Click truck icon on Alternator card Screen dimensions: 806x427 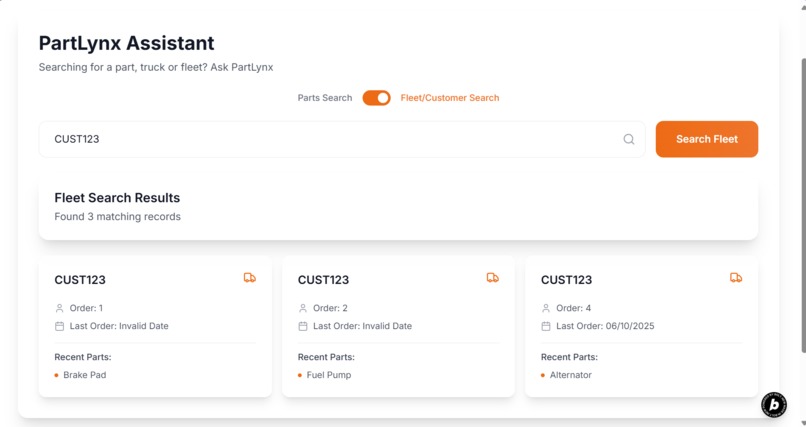point(736,278)
